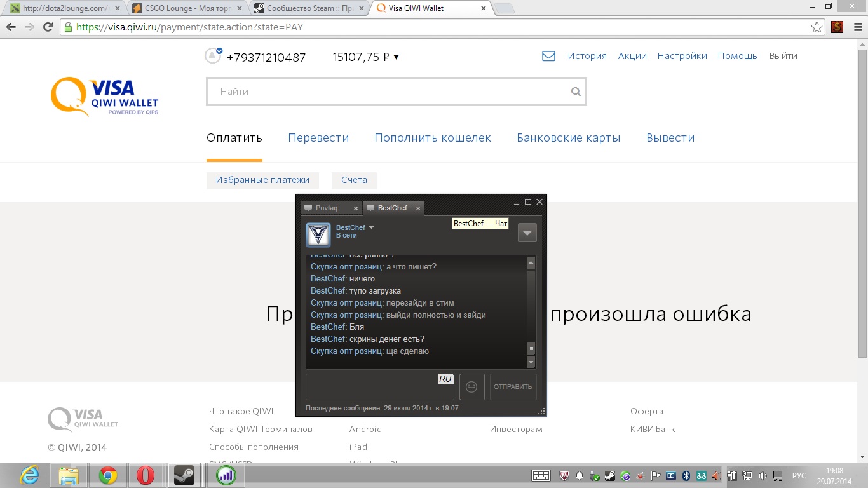
Task: Open the Акции link
Action: click(x=632, y=56)
